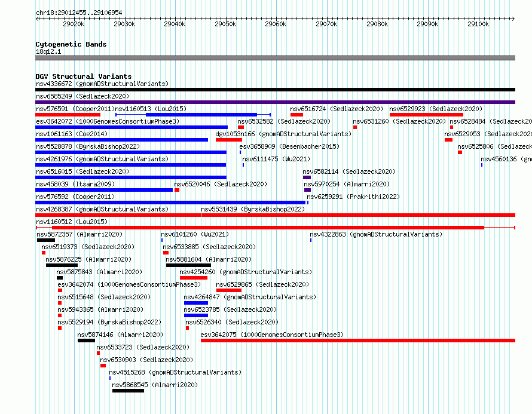
Task: Click nsv5876225 Almarri2020 label
Action: pyautogui.click(x=88, y=259)
